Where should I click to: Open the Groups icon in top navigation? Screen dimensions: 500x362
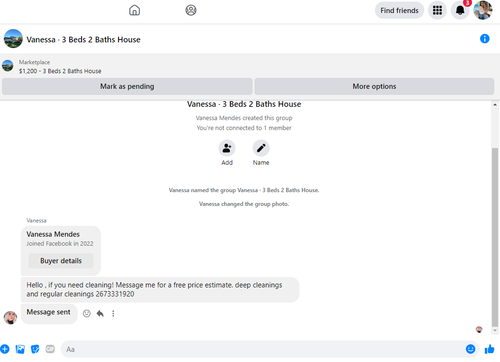[191, 10]
